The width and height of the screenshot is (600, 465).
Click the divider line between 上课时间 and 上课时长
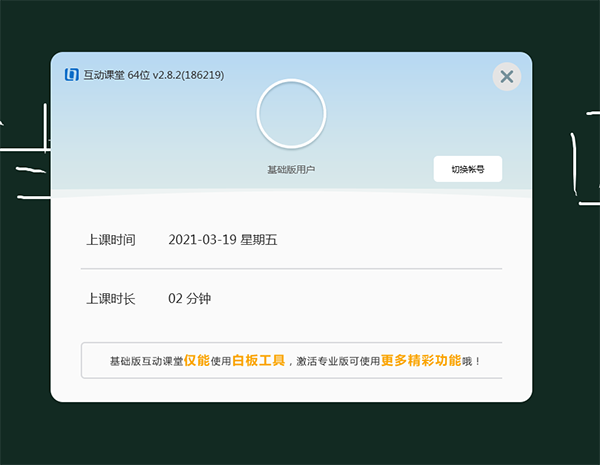[x=291, y=269]
